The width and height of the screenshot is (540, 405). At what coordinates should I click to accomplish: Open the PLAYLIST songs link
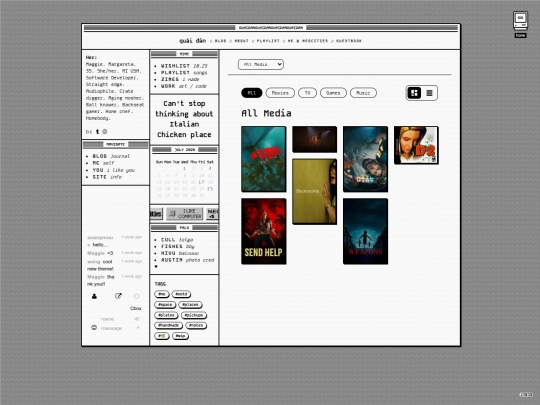[184, 73]
